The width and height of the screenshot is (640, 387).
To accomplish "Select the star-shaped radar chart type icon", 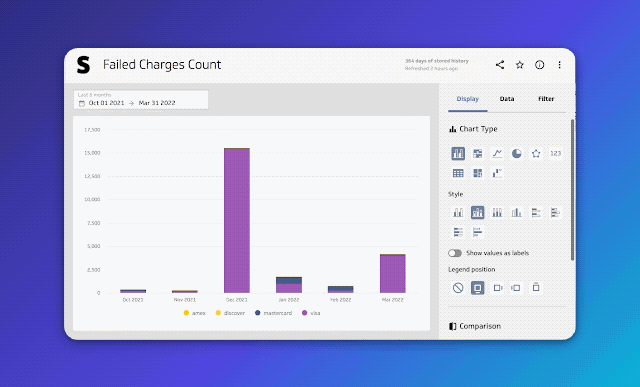I will (536, 153).
